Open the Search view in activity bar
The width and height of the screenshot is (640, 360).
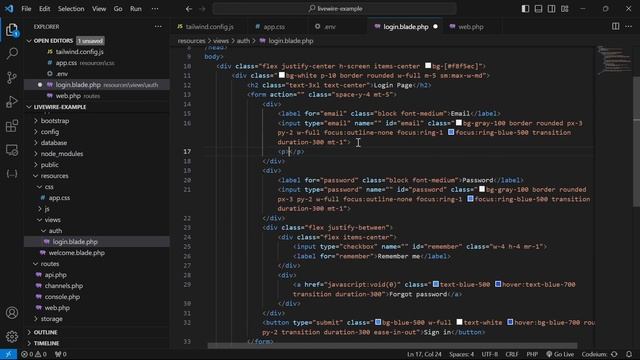click(12, 53)
